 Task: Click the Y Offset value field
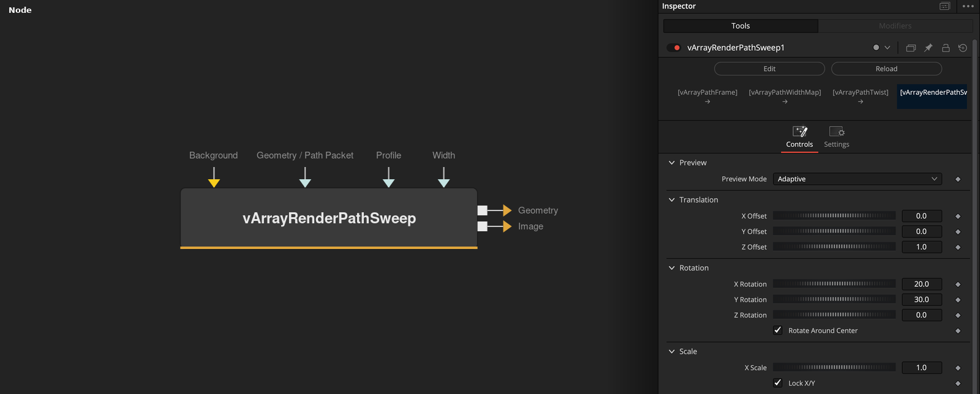pos(922,231)
